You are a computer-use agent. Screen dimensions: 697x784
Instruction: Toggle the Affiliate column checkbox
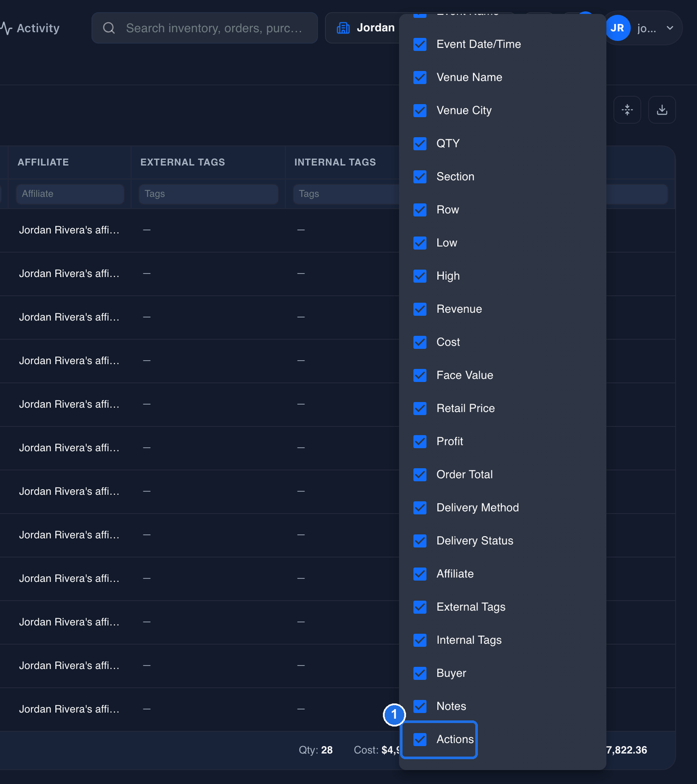point(420,574)
